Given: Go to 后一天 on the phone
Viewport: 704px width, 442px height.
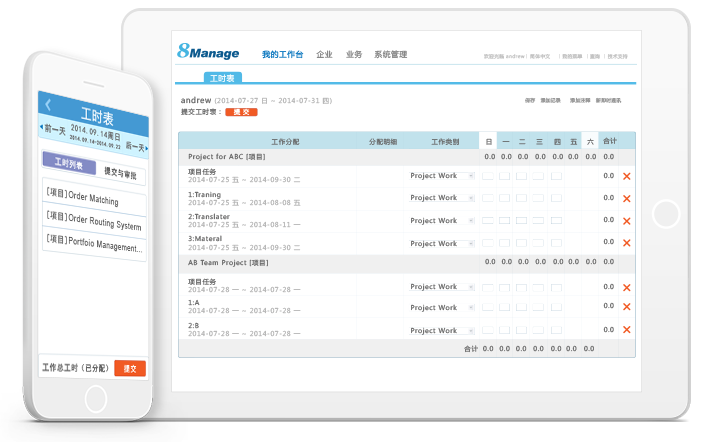Looking at the screenshot, I should [136, 146].
